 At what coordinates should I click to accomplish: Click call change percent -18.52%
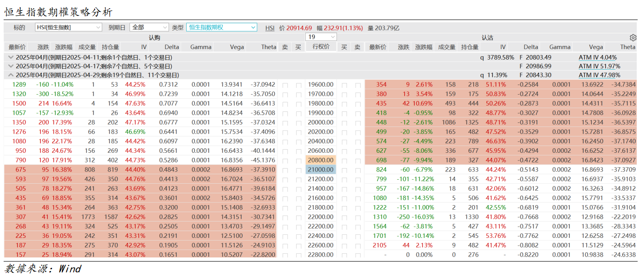point(62,94)
